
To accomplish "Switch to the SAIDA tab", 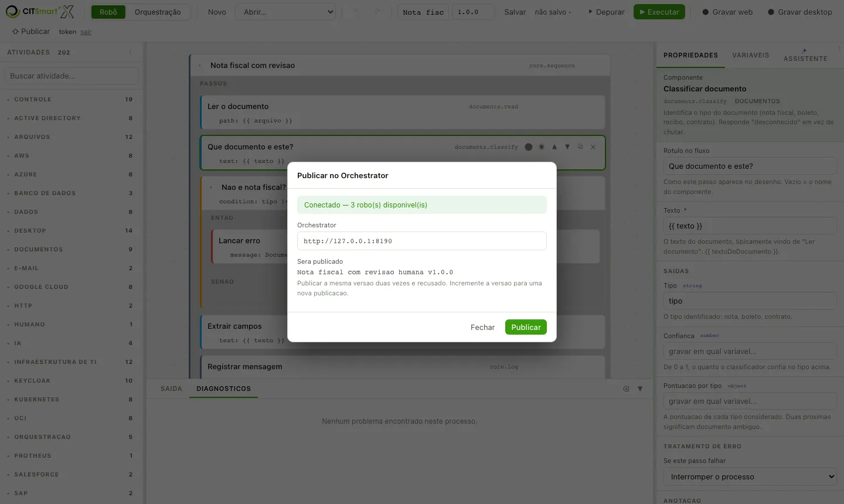I will (x=171, y=389).
